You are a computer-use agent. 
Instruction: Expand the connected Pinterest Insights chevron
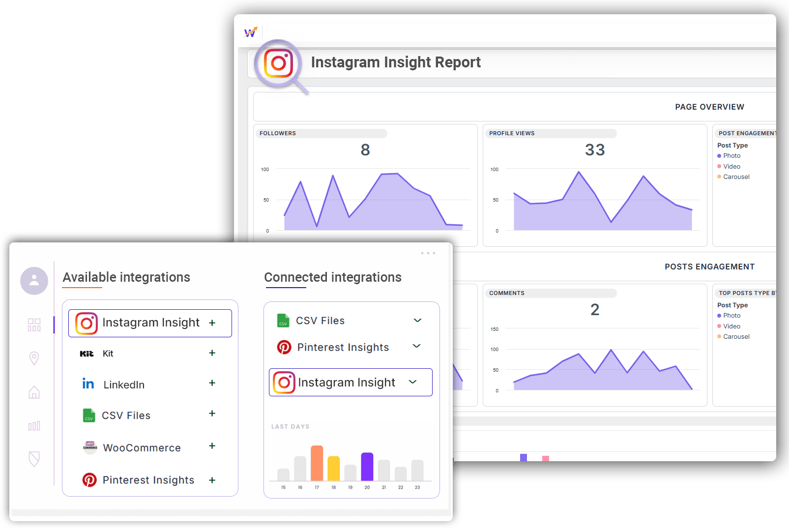coord(416,346)
